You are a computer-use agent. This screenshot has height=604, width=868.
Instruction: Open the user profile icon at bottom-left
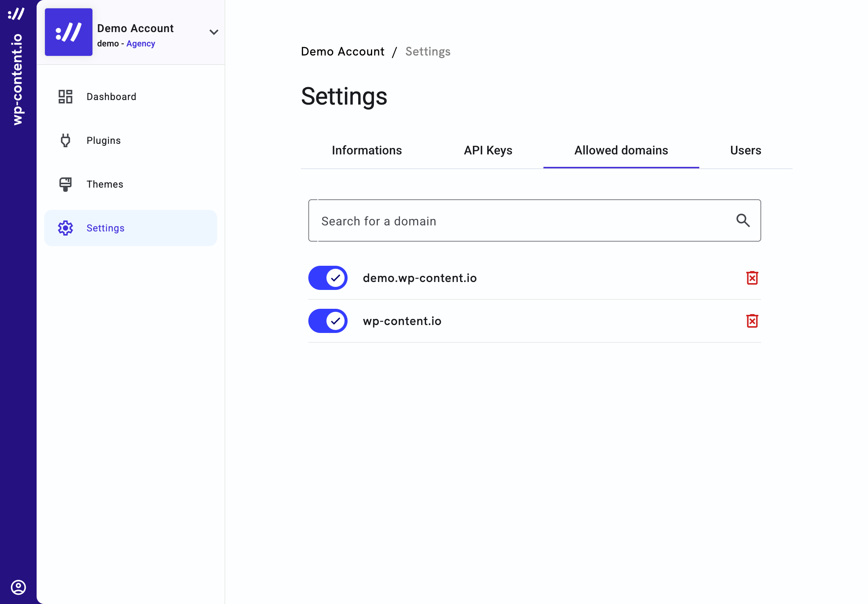(18, 587)
